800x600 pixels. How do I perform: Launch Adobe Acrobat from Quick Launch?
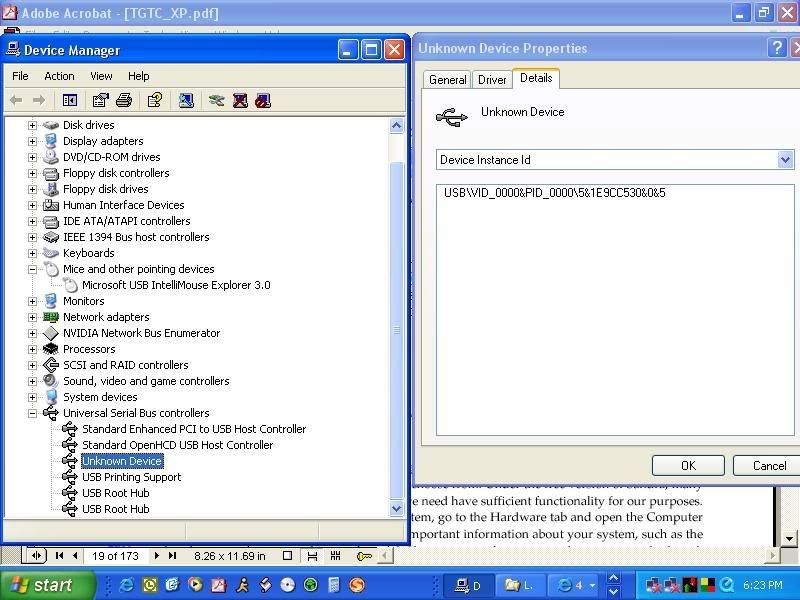click(x=218, y=585)
